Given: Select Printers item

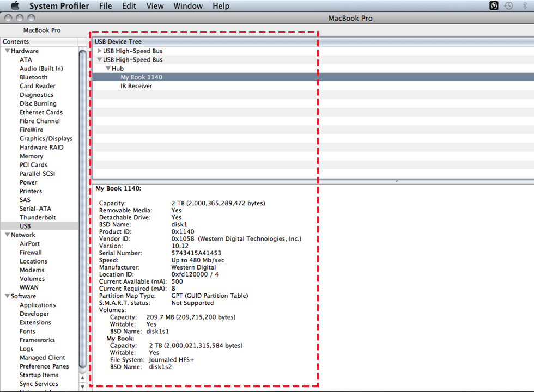Looking at the screenshot, I should [31, 191].
